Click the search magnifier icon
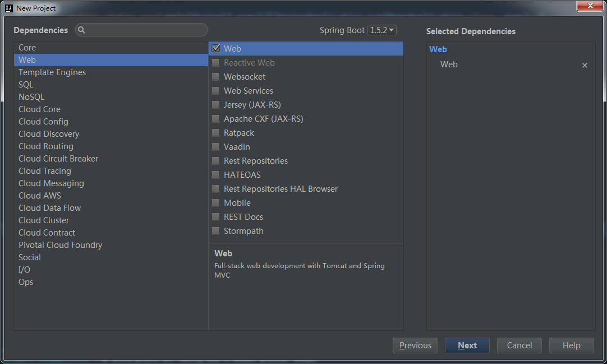Image resolution: width=607 pixels, height=364 pixels. (x=82, y=30)
